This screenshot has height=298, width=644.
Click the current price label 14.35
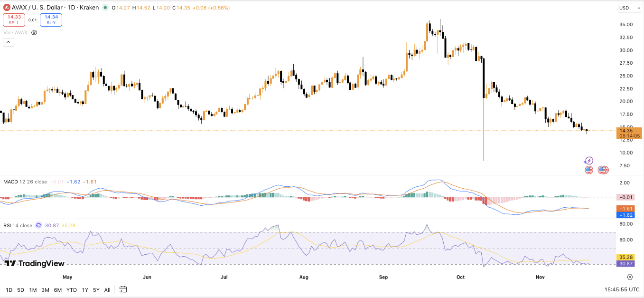[x=629, y=131]
